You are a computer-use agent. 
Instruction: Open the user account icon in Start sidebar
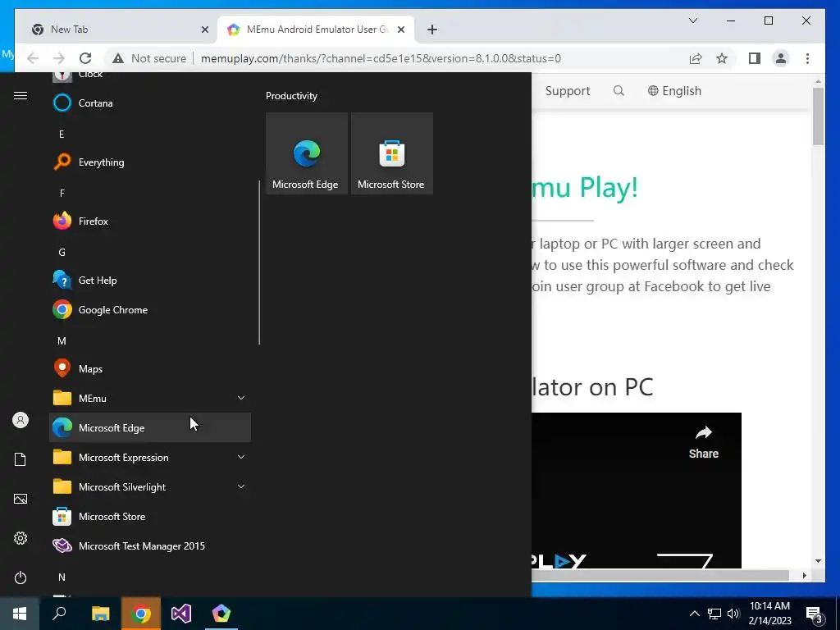(x=21, y=420)
